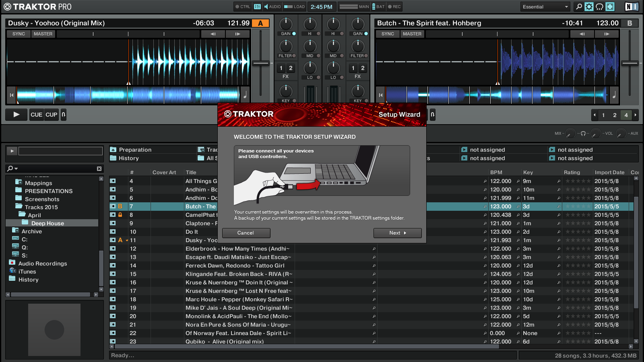Open the Archive node in the tree

[31, 231]
